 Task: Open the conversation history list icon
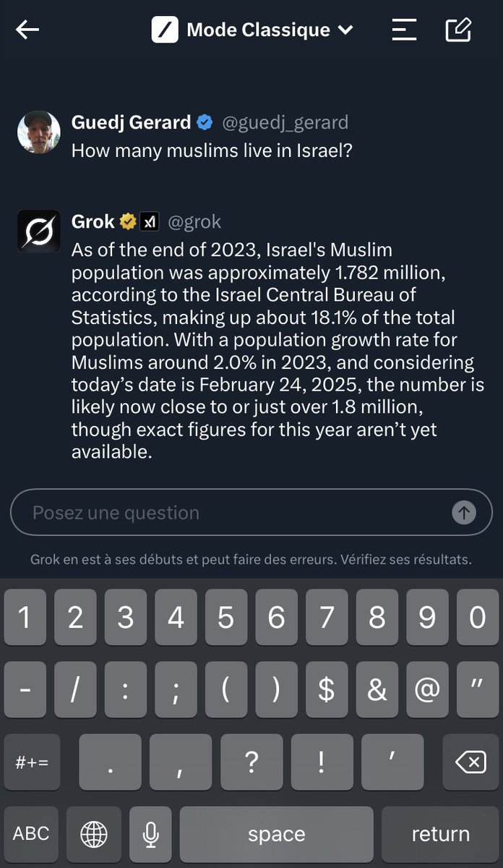tap(404, 30)
